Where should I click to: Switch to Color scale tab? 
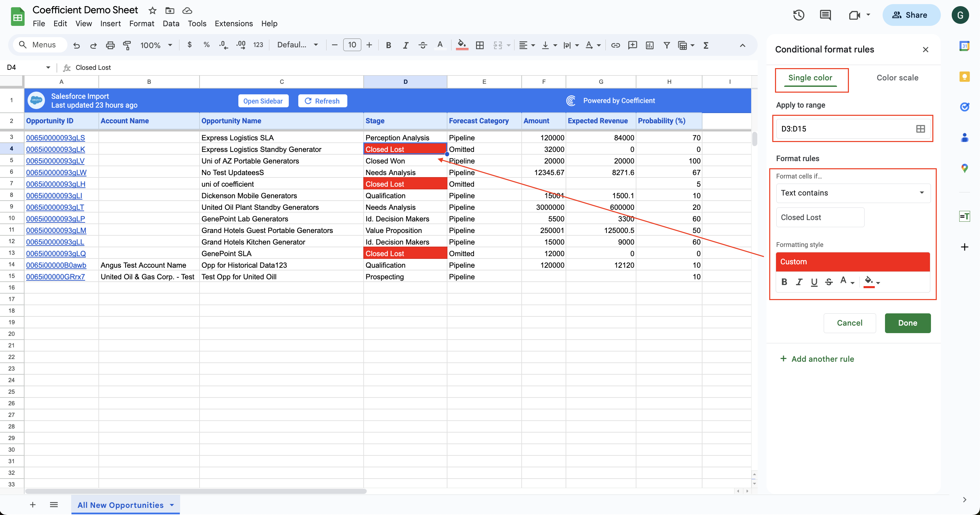pos(897,78)
